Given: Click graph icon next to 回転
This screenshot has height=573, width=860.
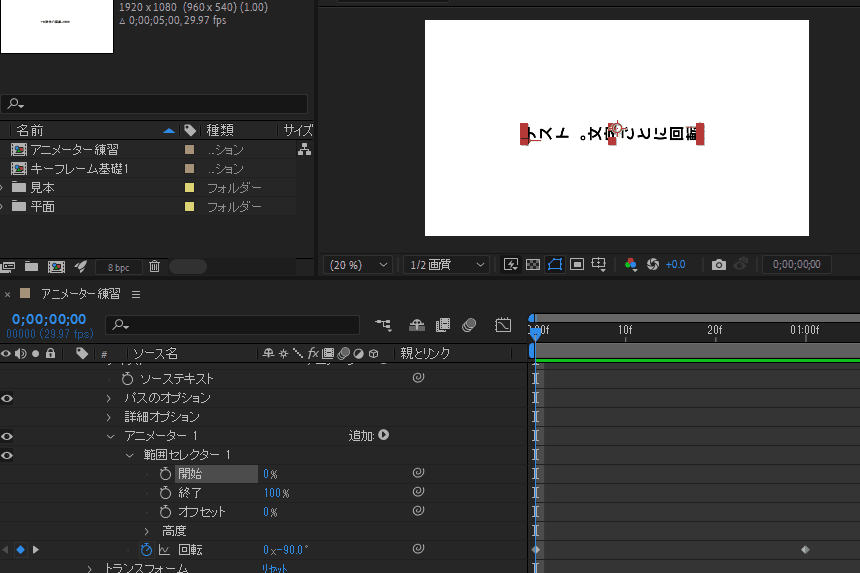Looking at the screenshot, I should pos(164,549).
